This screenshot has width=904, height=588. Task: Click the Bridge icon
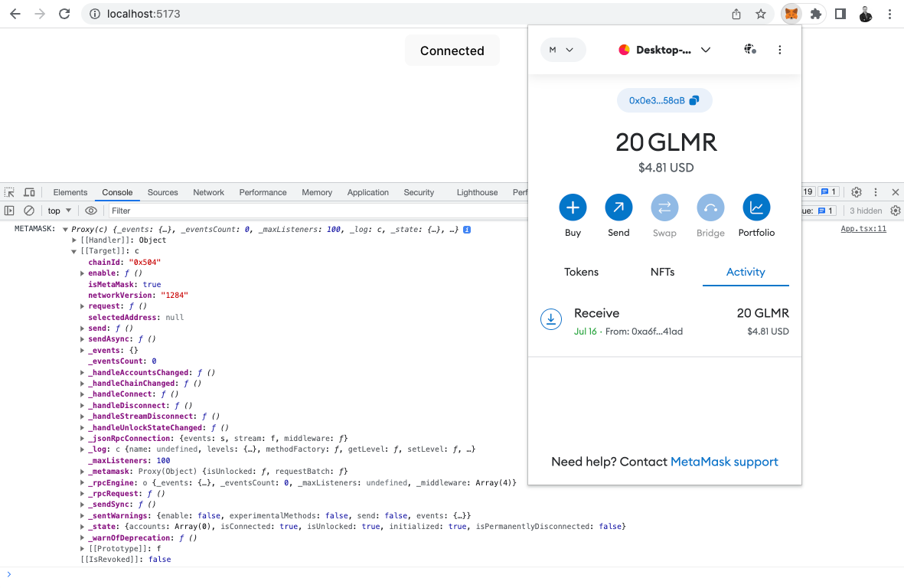point(711,207)
